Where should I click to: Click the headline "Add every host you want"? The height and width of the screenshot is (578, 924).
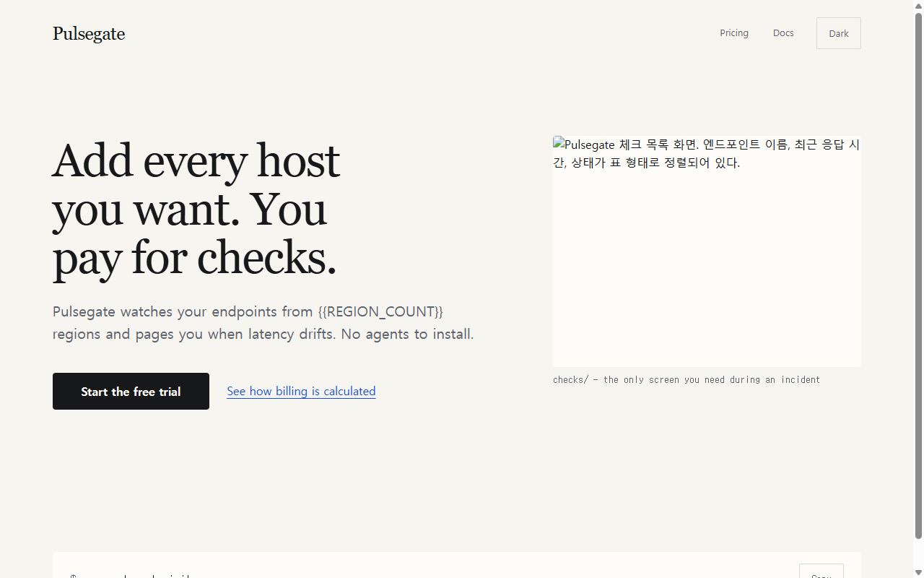[x=196, y=209]
